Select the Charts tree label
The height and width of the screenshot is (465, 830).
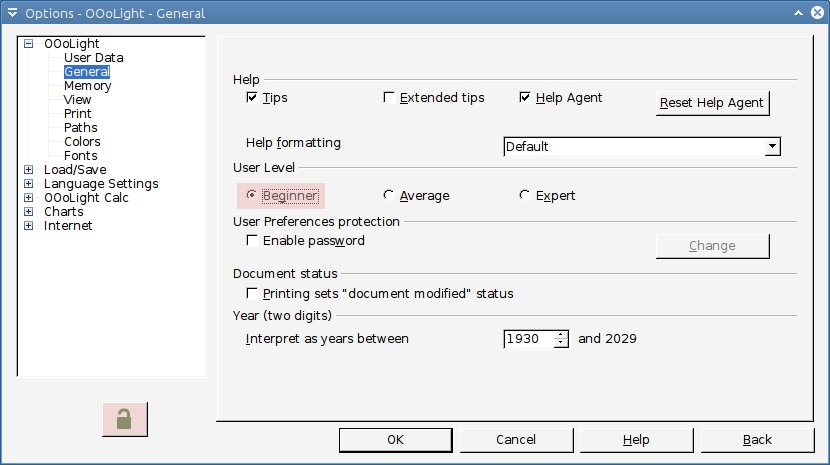(64, 211)
